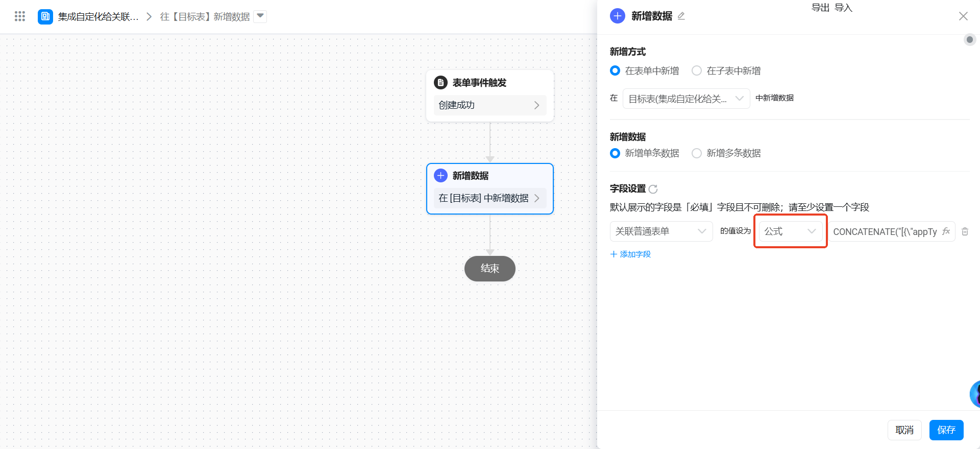Click the gray circle indicator at the panel's top right
Image resolution: width=980 pixels, height=449 pixels.
970,39
